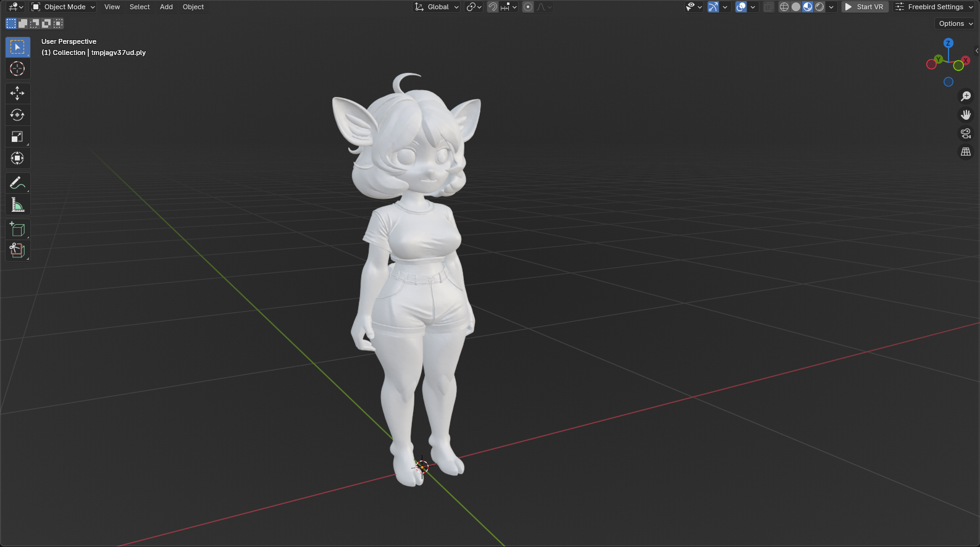Snap view to blue Z axis
The width and height of the screenshot is (980, 547).
coord(949,43)
